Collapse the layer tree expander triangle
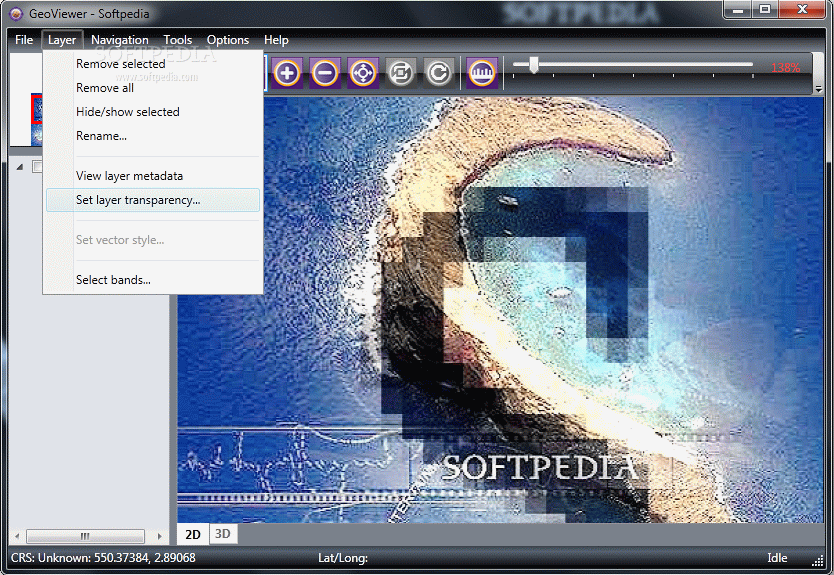Viewport: 834px width, 575px height. [x=20, y=167]
